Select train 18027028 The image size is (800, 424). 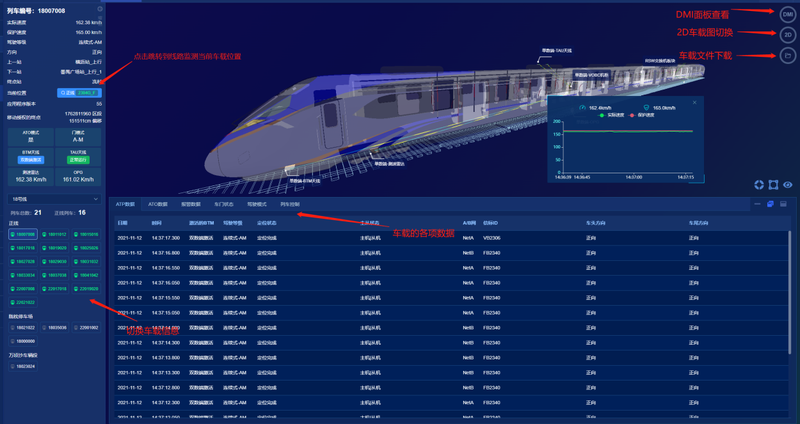[23, 261]
